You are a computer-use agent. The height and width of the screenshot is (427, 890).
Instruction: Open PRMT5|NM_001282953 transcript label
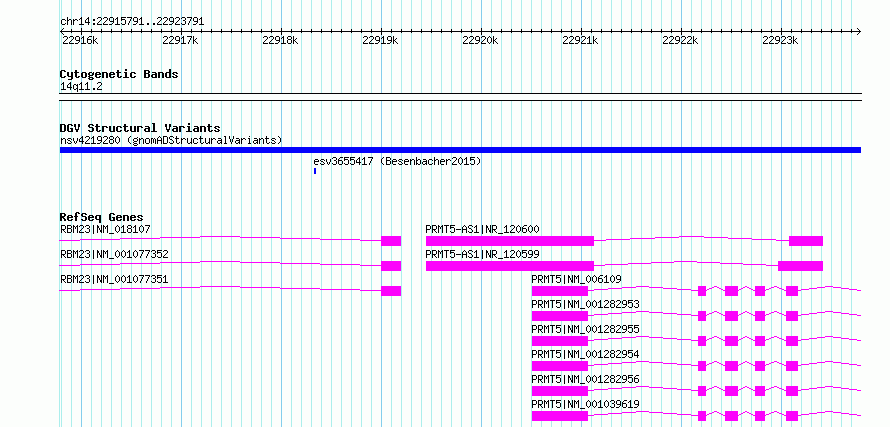585,304
